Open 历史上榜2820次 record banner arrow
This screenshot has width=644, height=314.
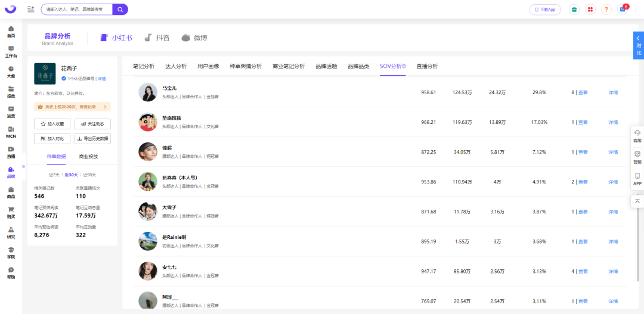105,107
